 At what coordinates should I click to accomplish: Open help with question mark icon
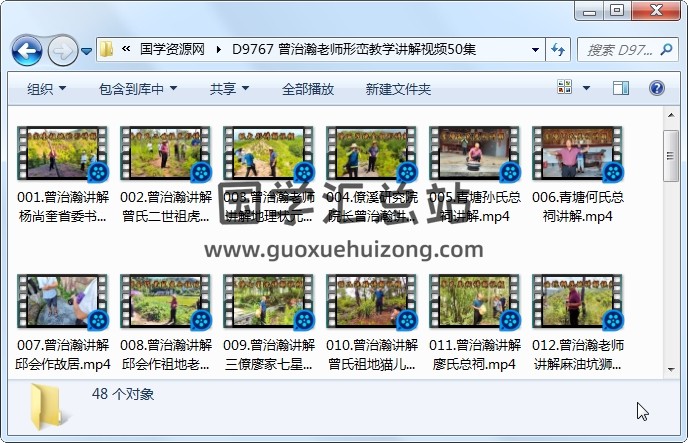pyautogui.click(x=656, y=88)
